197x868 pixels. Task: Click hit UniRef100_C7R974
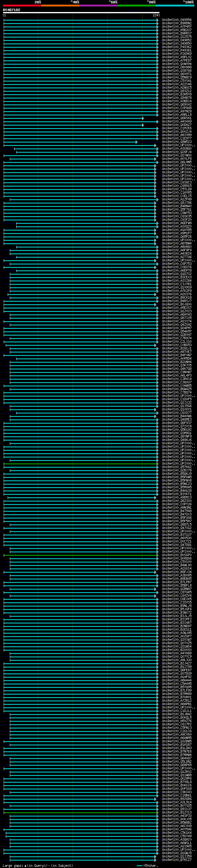click(176, 338)
